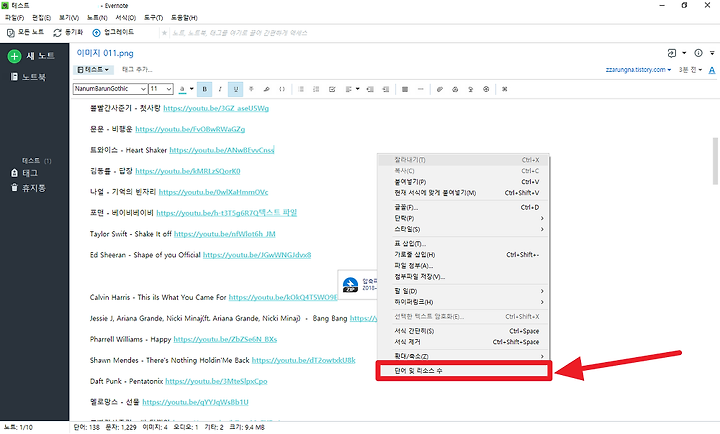
Task: Open the 도움말(H) menu
Action: pyautogui.click(x=184, y=17)
